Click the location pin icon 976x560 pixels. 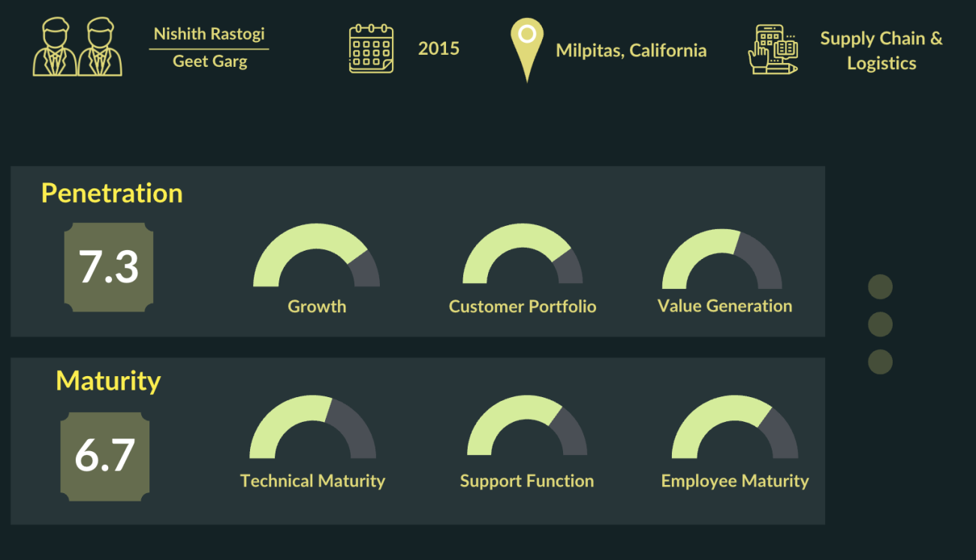(527, 50)
